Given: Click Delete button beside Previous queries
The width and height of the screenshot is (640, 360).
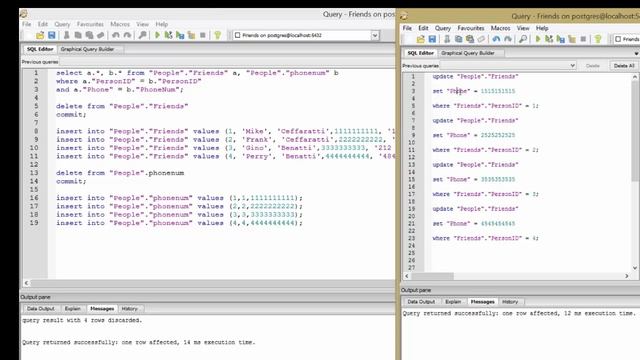Looking at the screenshot, I should [592, 66].
